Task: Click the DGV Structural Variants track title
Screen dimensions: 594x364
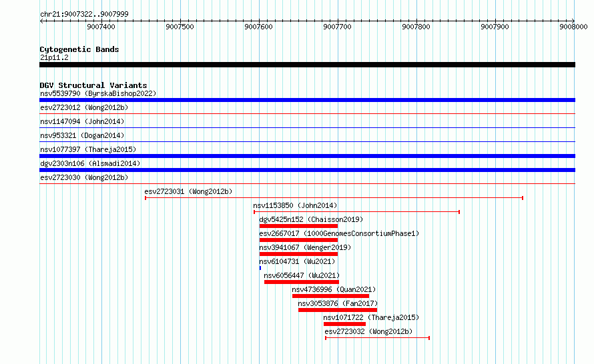Action: tap(93, 85)
